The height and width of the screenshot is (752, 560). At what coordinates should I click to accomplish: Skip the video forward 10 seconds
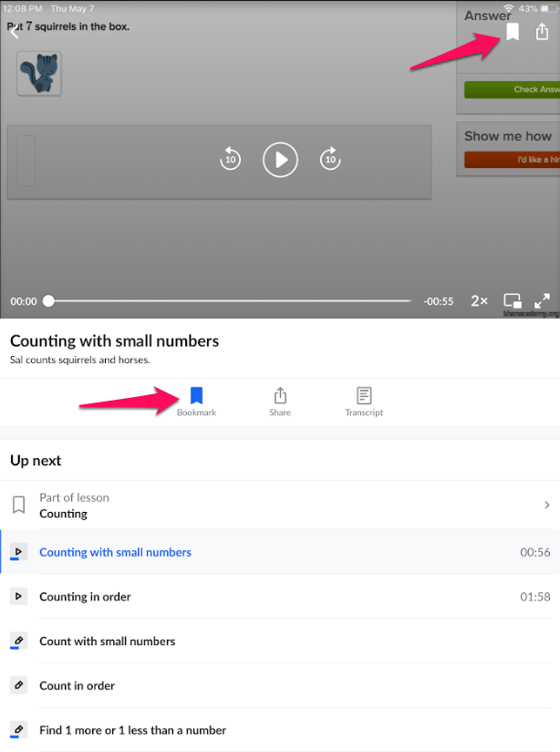click(330, 159)
